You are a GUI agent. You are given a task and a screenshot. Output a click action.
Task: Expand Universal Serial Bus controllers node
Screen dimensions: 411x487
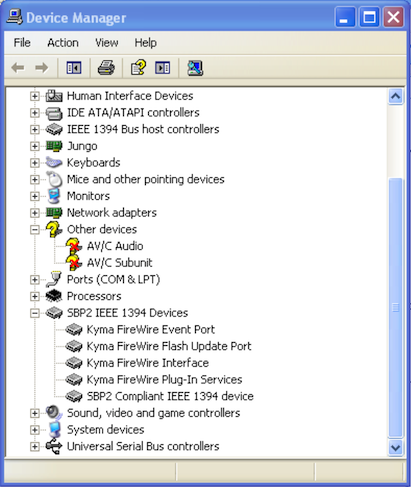(x=34, y=446)
